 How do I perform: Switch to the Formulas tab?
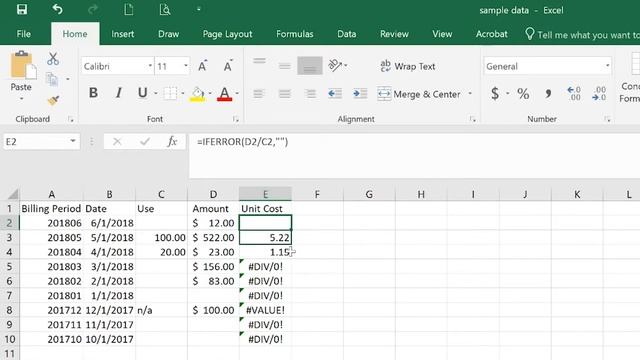pyautogui.click(x=295, y=34)
